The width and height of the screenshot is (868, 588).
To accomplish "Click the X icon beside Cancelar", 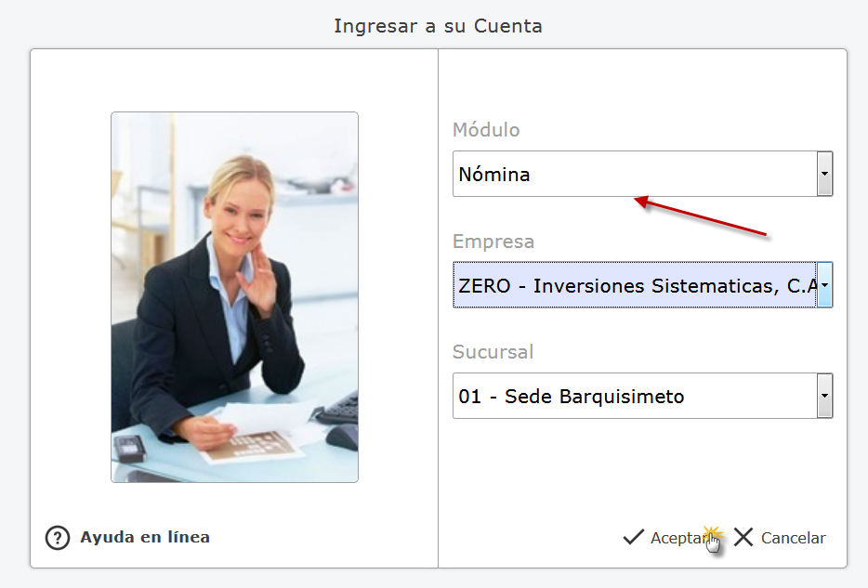I will pos(743,537).
